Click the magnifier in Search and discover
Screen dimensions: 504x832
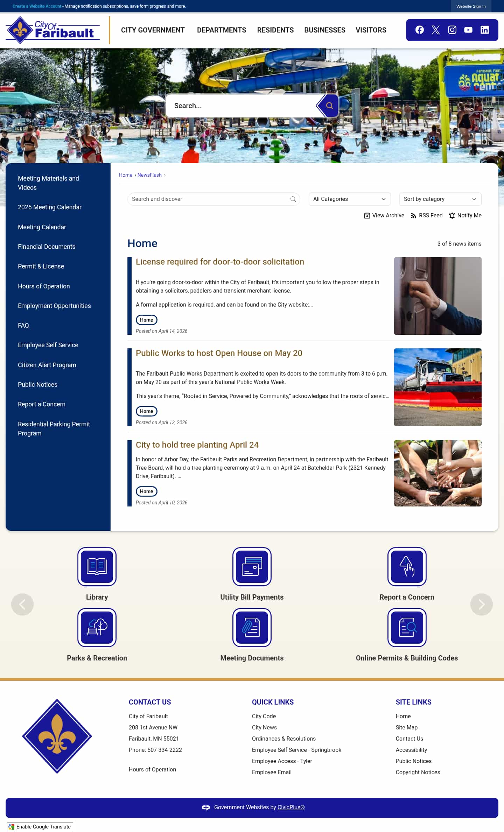coord(293,199)
